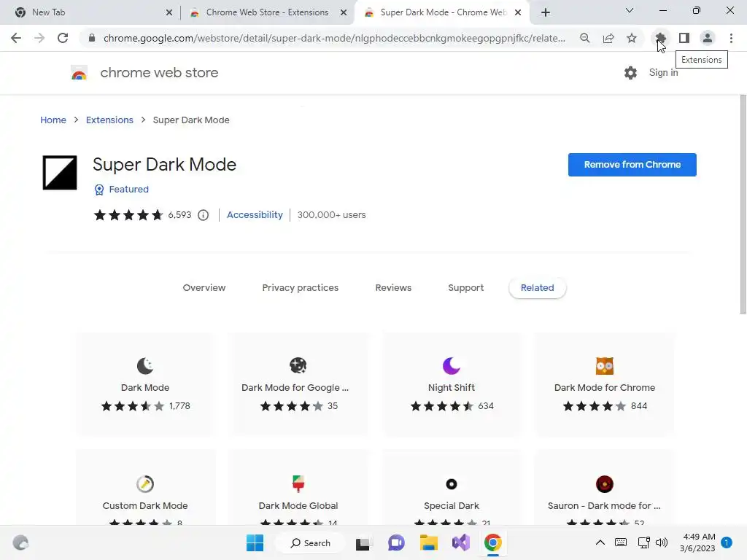Open Visual Studio from the taskbar
The width and height of the screenshot is (747, 560).
(461, 542)
